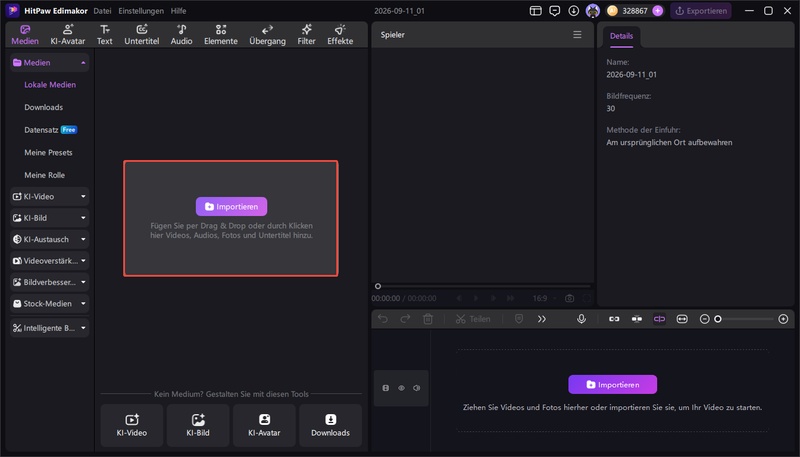Image resolution: width=800 pixels, height=457 pixels.
Task: Expand the Stock-Medien sidebar section
Action: coord(49,303)
